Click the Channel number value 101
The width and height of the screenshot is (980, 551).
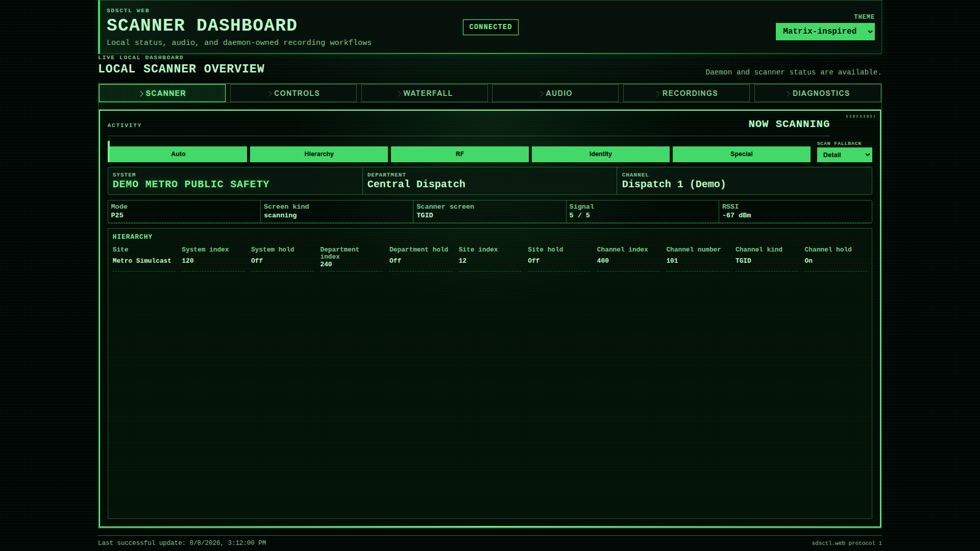pyautogui.click(x=672, y=261)
